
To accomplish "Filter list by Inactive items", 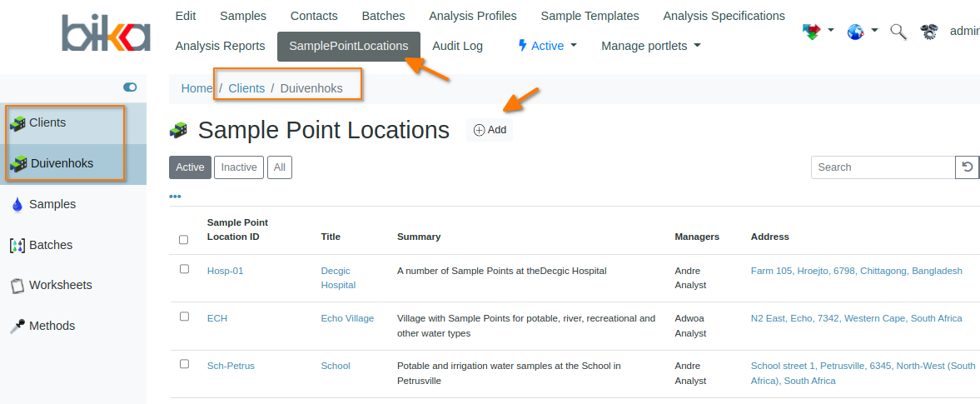I will tap(239, 167).
